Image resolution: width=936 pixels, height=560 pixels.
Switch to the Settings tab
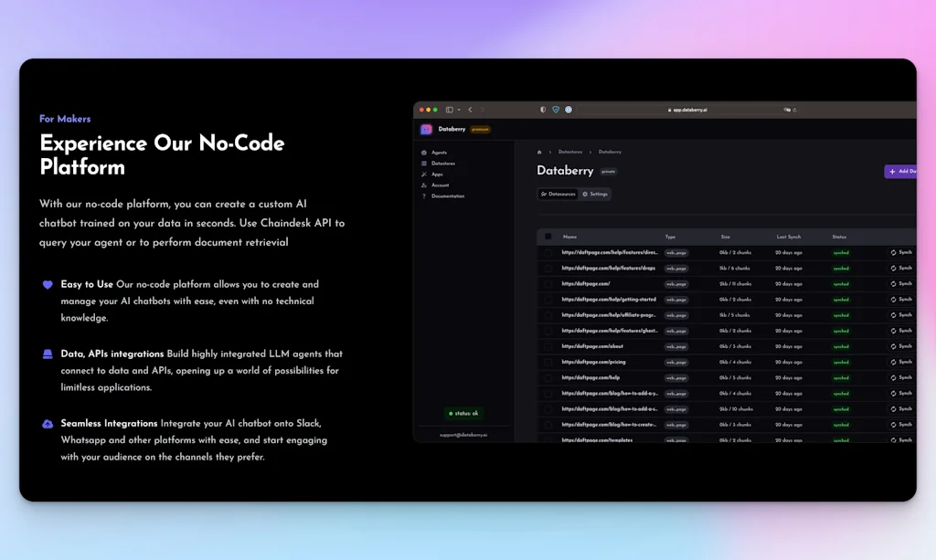coord(595,194)
